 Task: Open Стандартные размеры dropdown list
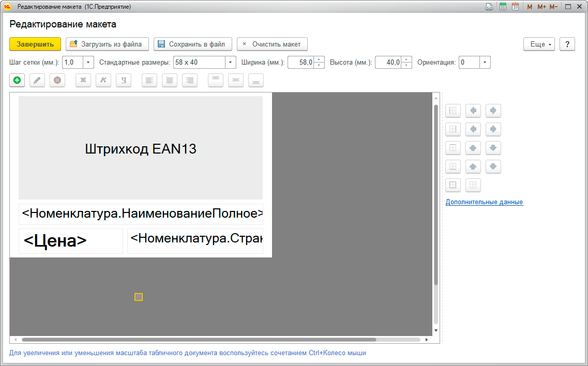230,63
